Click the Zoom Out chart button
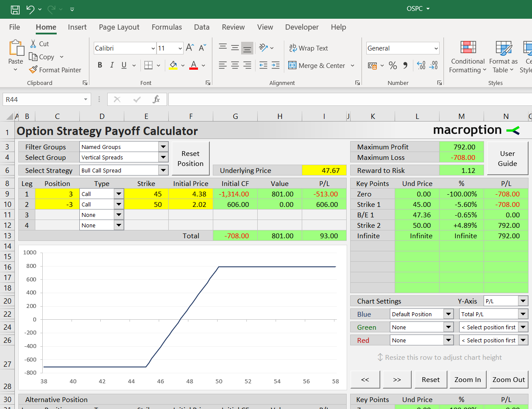 tap(508, 379)
